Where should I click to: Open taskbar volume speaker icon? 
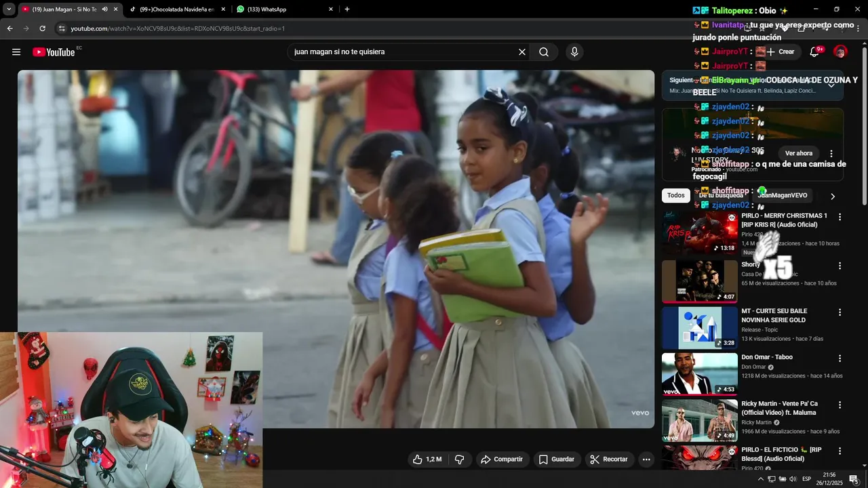coord(793,479)
